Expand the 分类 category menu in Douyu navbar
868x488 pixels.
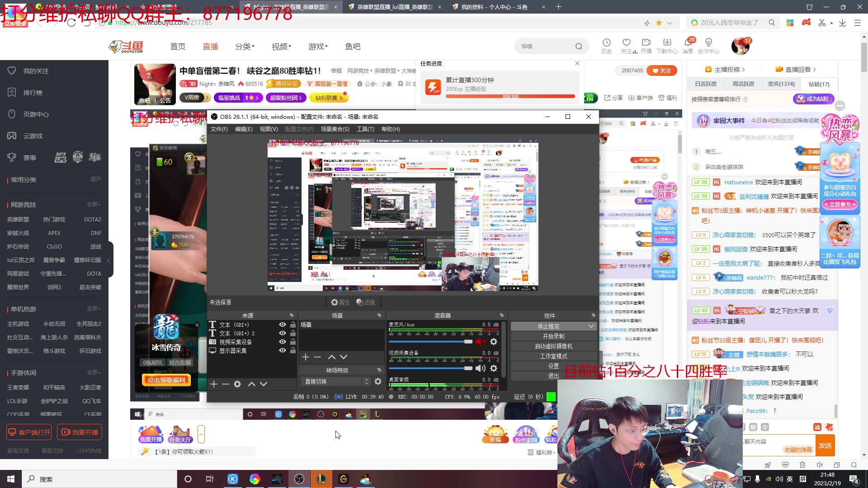(245, 46)
